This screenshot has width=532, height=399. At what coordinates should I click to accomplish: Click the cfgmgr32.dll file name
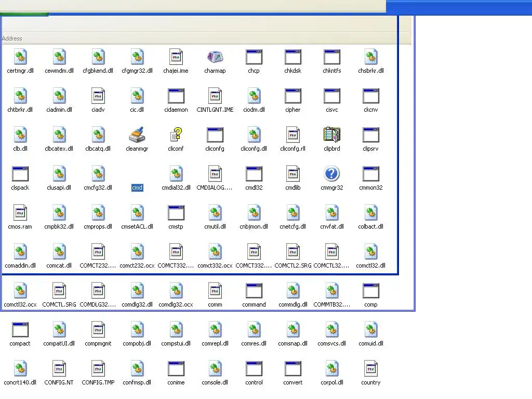[x=137, y=71]
